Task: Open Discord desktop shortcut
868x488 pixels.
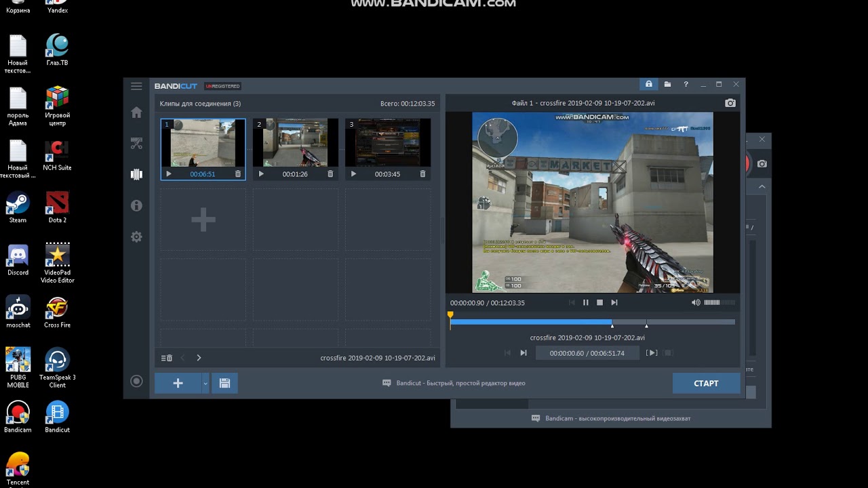Action: coord(18,260)
